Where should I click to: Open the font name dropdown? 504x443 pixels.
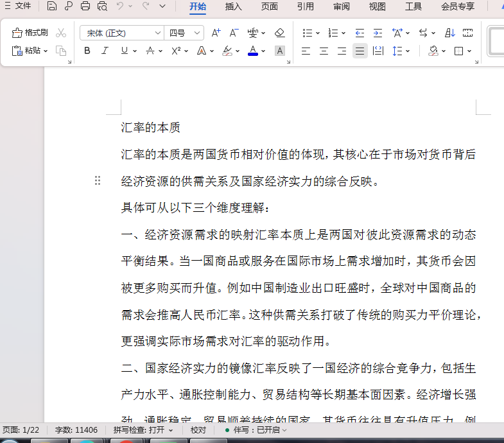pos(157,33)
